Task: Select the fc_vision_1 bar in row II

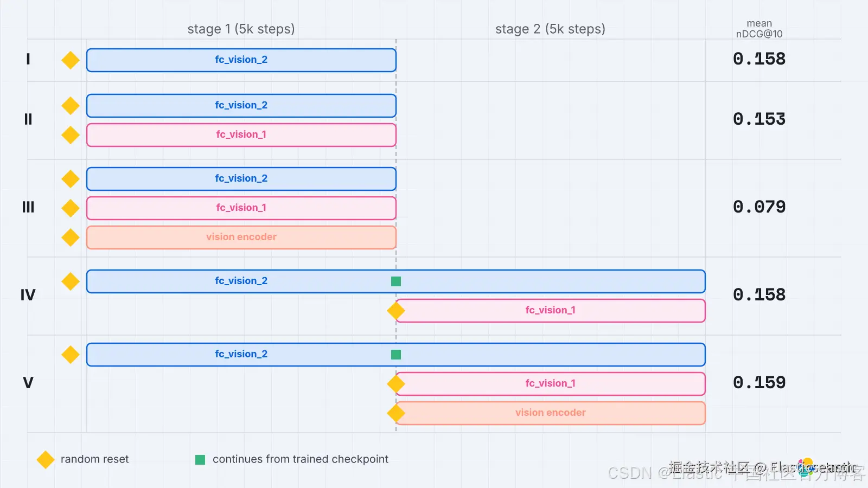Action: [241, 135]
